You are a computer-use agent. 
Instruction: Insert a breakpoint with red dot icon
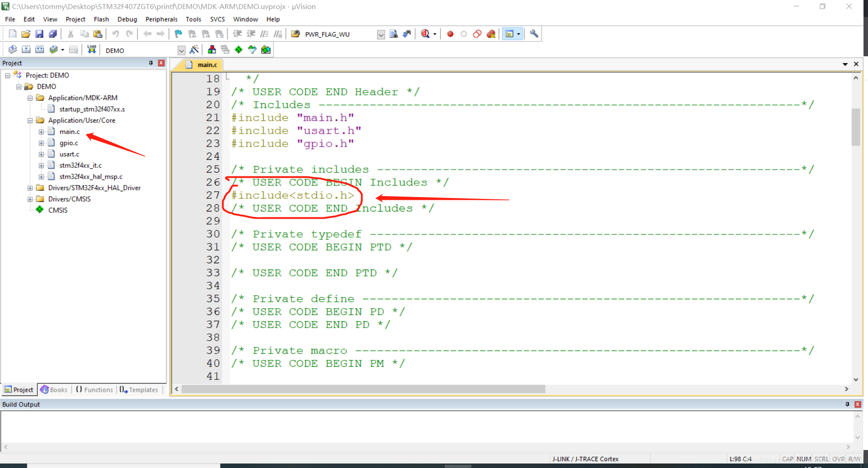pyautogui.click(x=450, y=34)
